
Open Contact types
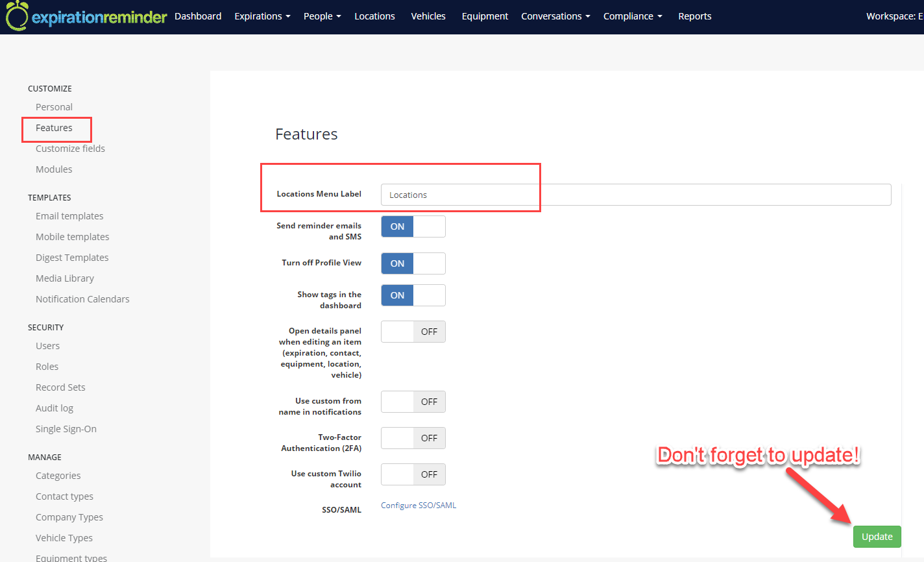coord(64,496)
